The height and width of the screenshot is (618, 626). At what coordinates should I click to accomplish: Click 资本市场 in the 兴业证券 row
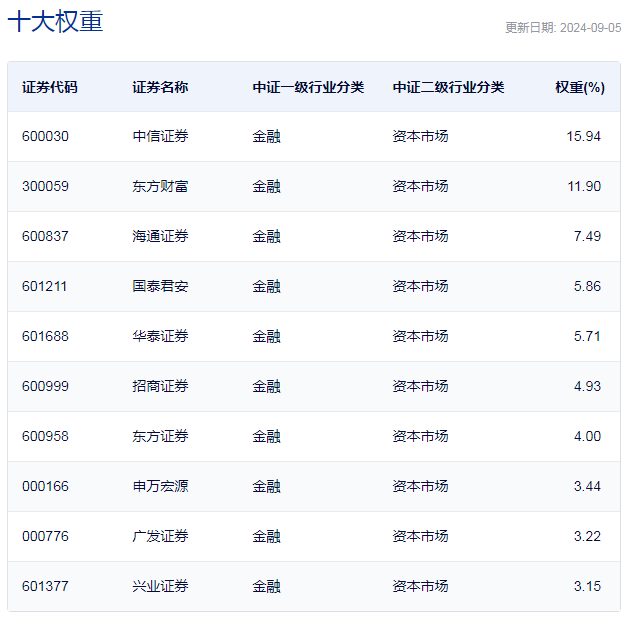coord(420,586)
